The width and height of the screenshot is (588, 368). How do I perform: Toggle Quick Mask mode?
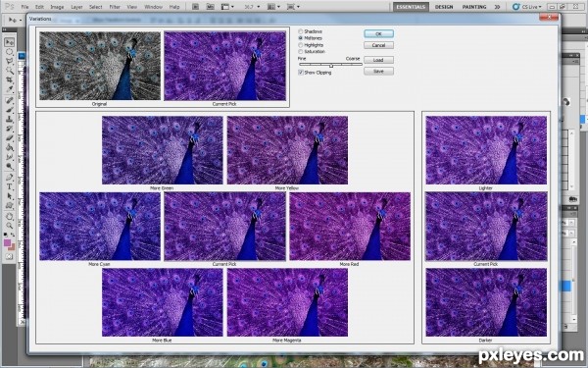10,256
